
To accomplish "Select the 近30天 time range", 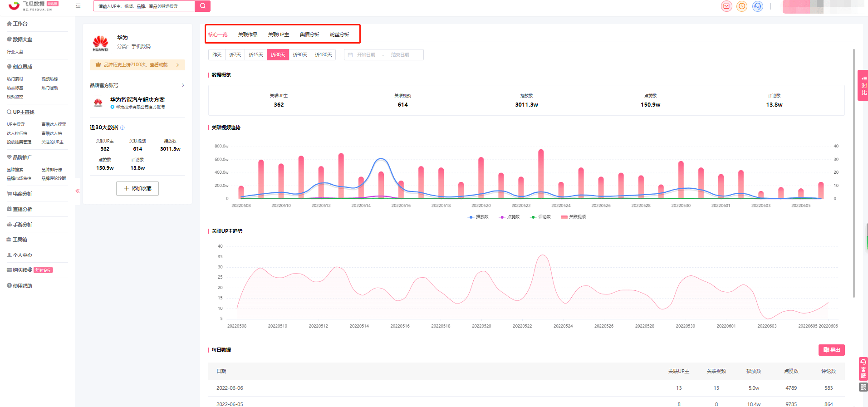I will [278, 55].
